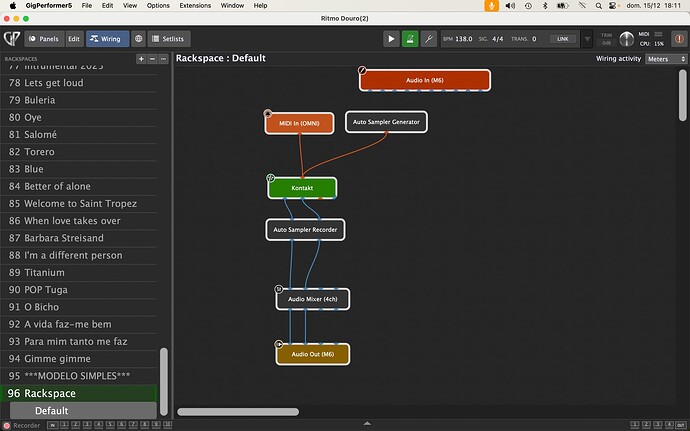Toggle the recorder OUT button
This screenshot has height=431, width=690.
(x=681, y=424)
